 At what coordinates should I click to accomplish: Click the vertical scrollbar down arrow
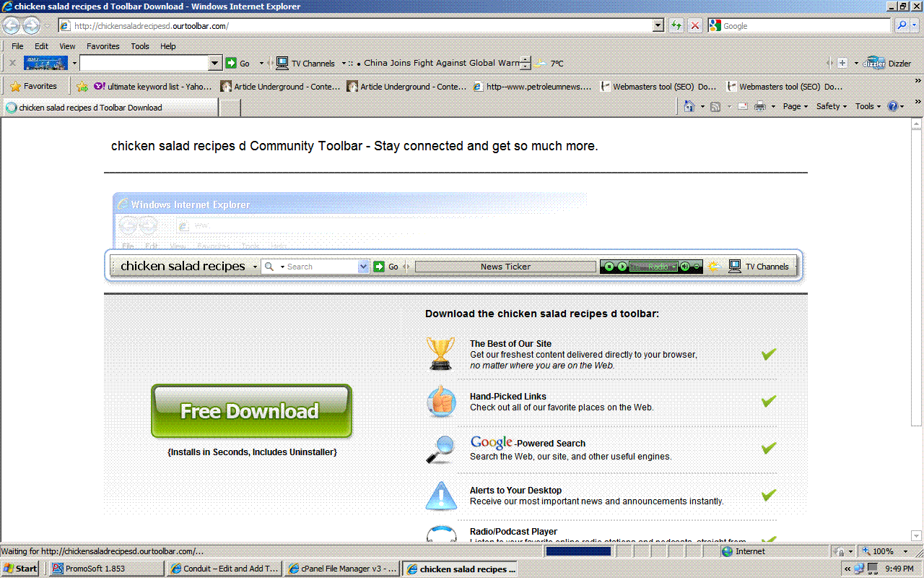(x=918, y=536)
